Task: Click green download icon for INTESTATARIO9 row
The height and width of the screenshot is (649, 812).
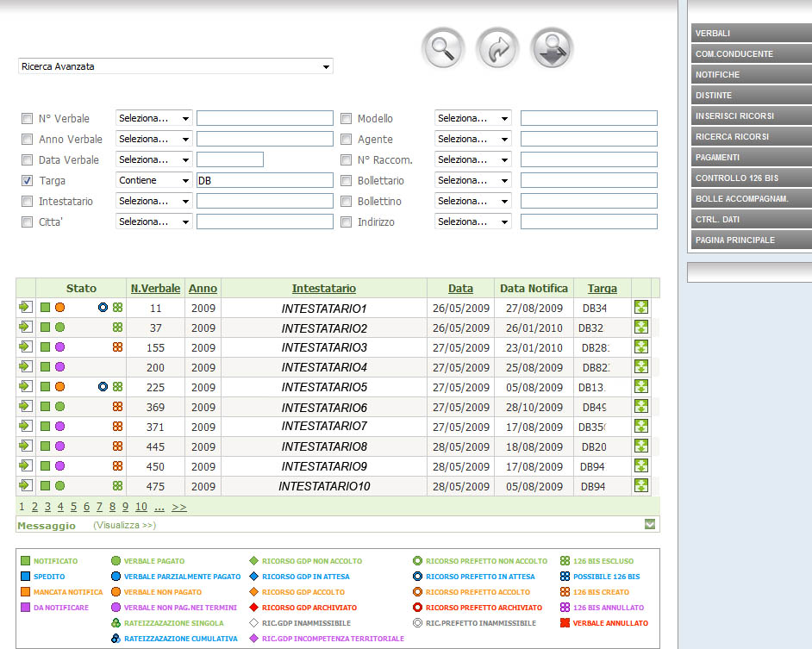Action: click(641, 465)
